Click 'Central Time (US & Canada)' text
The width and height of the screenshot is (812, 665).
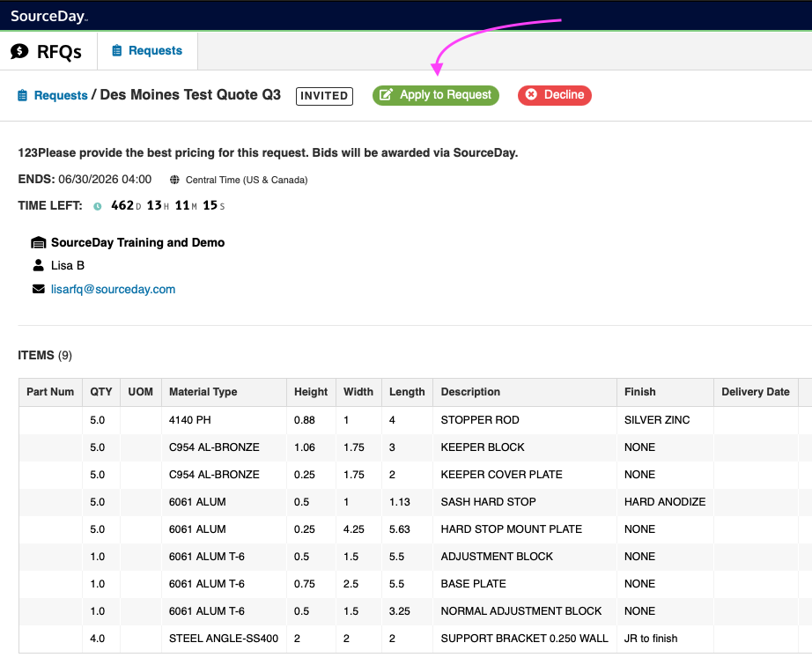point(247,180)
